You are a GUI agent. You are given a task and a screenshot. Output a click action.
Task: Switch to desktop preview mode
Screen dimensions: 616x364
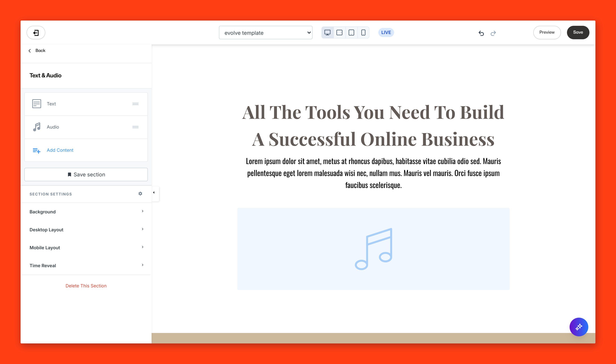pos(327,33)
